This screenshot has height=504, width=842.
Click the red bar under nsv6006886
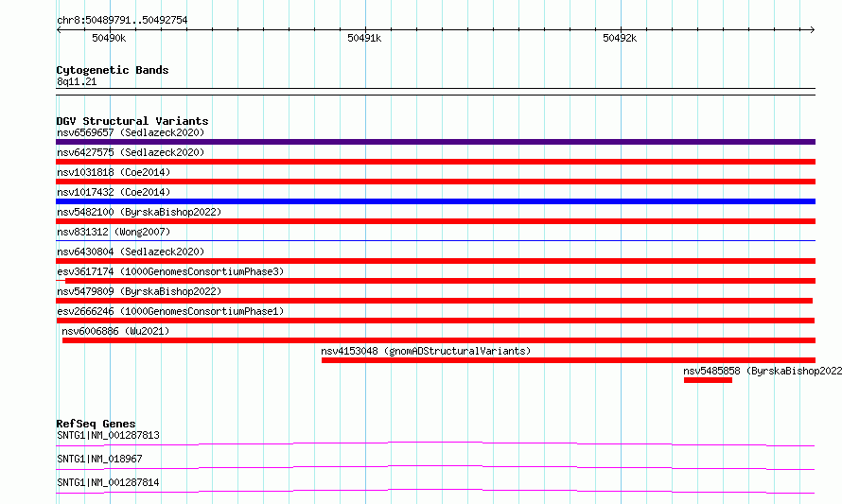(x=439, y=340)
